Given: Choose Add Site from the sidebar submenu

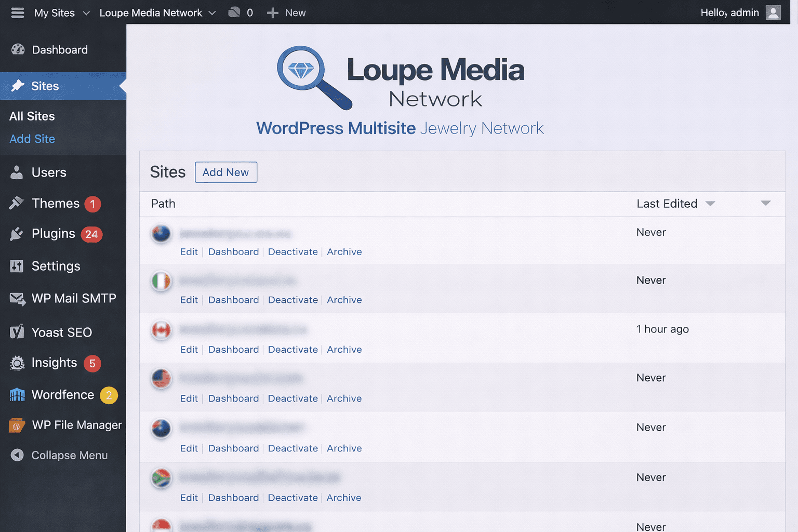Looking at the screenshot, I should [x=32, y=139].
